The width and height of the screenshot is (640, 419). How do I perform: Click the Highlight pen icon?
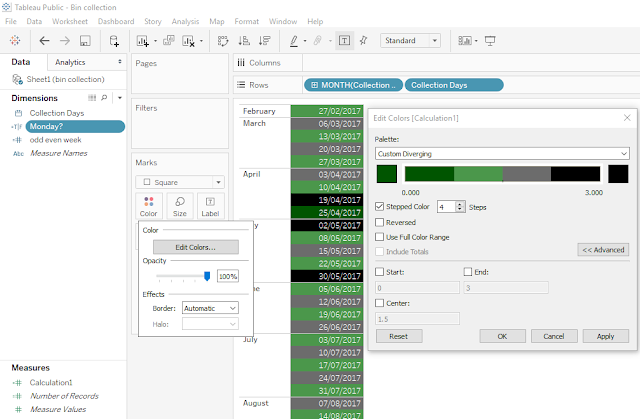tap(294, 41)
